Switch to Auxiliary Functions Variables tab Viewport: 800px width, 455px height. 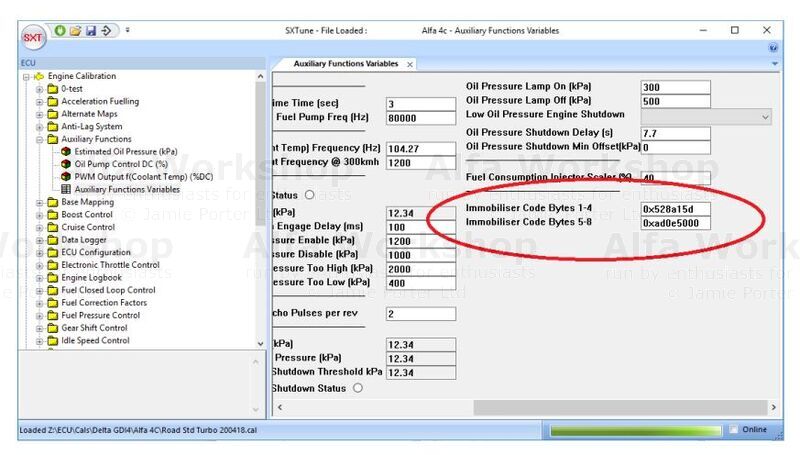pyautogui.click(x=345, y=65)
